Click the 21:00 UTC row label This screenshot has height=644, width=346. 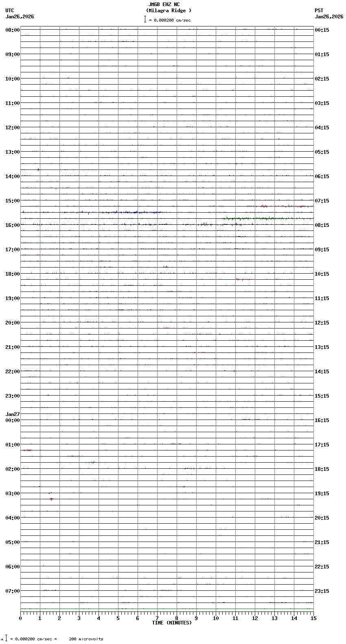coord(13,347)
